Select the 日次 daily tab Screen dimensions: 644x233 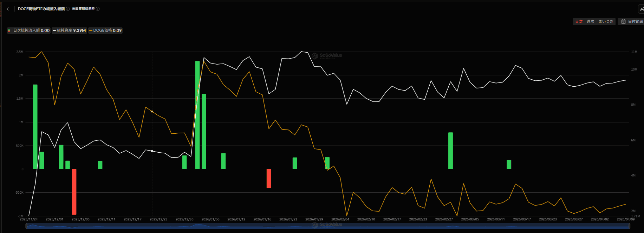(x=579, y=22)
